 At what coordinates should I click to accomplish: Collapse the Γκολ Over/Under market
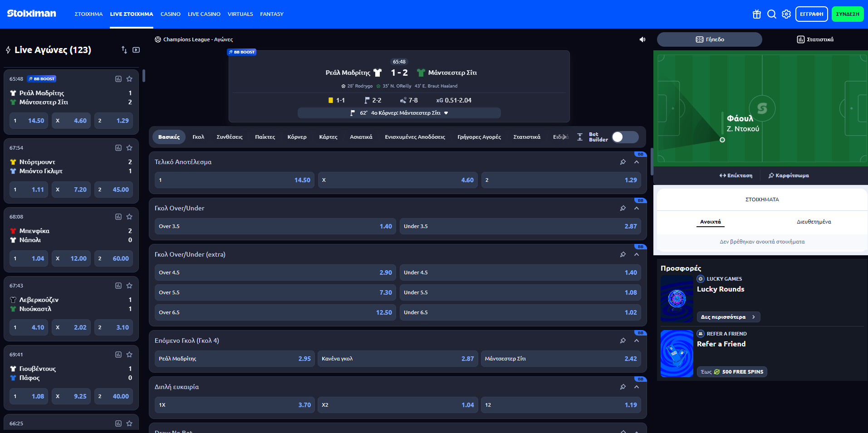pos(637,208)
